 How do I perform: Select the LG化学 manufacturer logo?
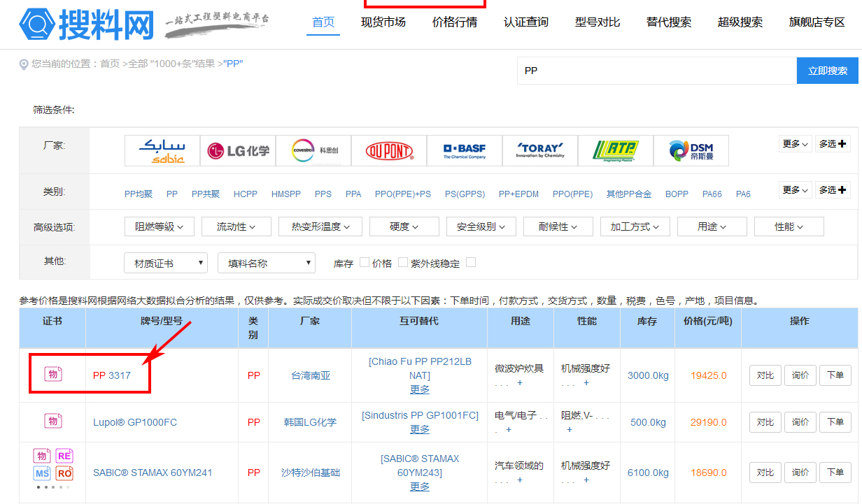238,150
